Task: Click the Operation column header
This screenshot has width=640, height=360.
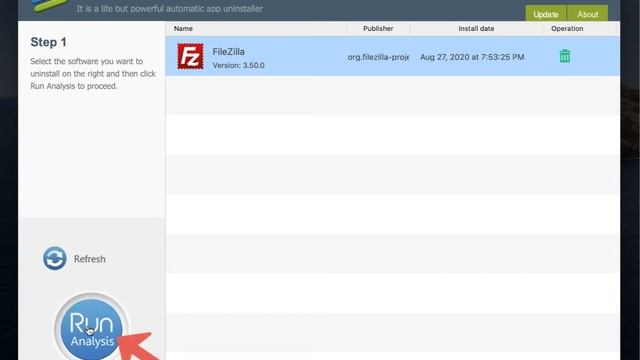Action: click(567, 29)
